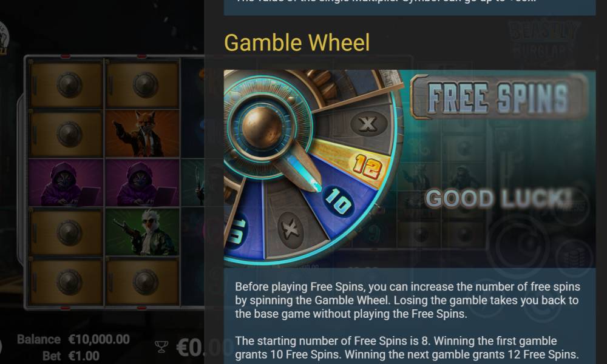Click the €0.00 win amount display

pyautogui.click(x=205, y=347)
